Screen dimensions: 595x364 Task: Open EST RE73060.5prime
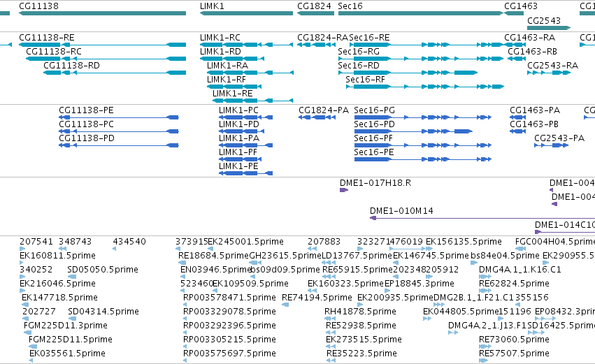coord(514,340)
